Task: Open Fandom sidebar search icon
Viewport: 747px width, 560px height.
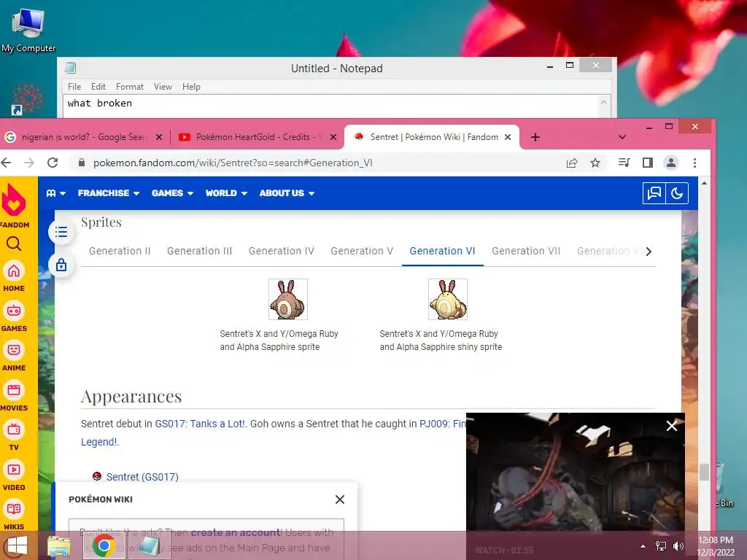Action: [x=14, y=244]
